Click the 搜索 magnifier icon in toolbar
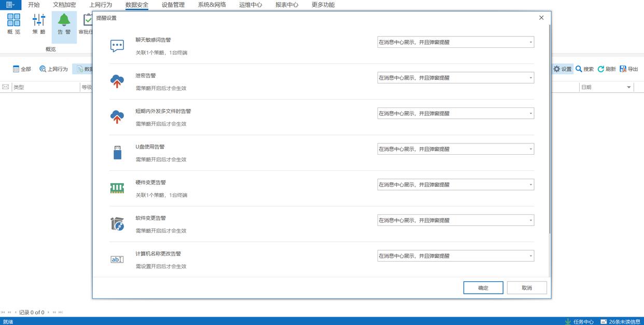644x325 pixels. click(x=579, y=69)
